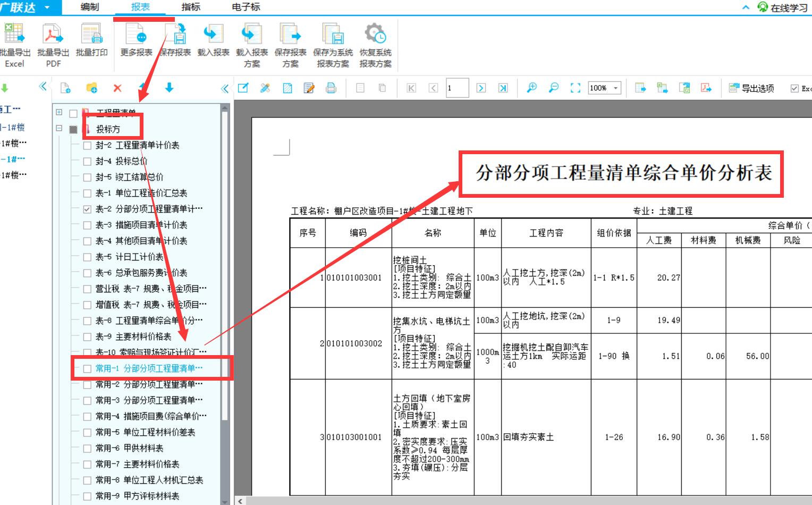
Task: Expand the 工程量清单 tree node
Action: coord(59,112)
